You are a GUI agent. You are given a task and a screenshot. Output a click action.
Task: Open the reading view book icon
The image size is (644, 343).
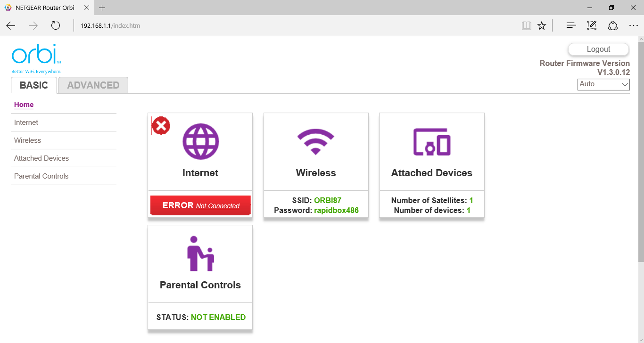526,25
